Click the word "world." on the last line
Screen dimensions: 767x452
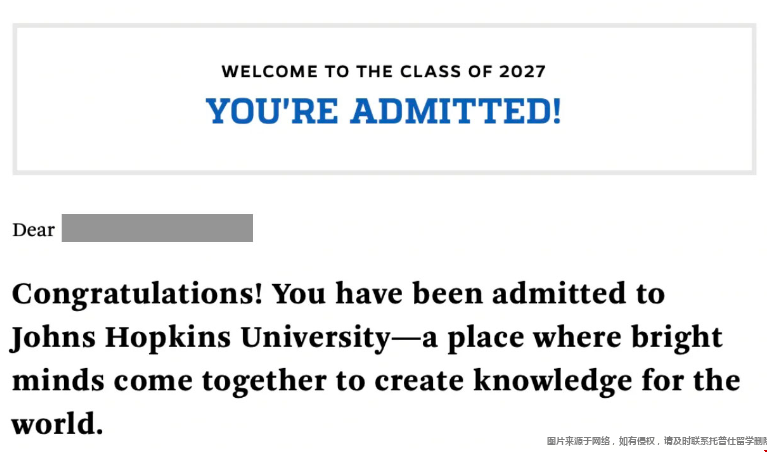(57, 424)
